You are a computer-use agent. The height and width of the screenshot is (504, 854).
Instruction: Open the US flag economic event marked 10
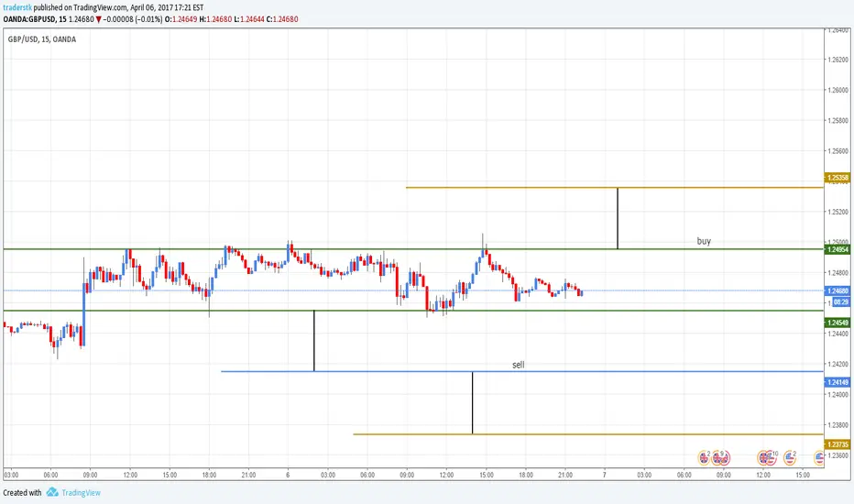tap(769, 457)
